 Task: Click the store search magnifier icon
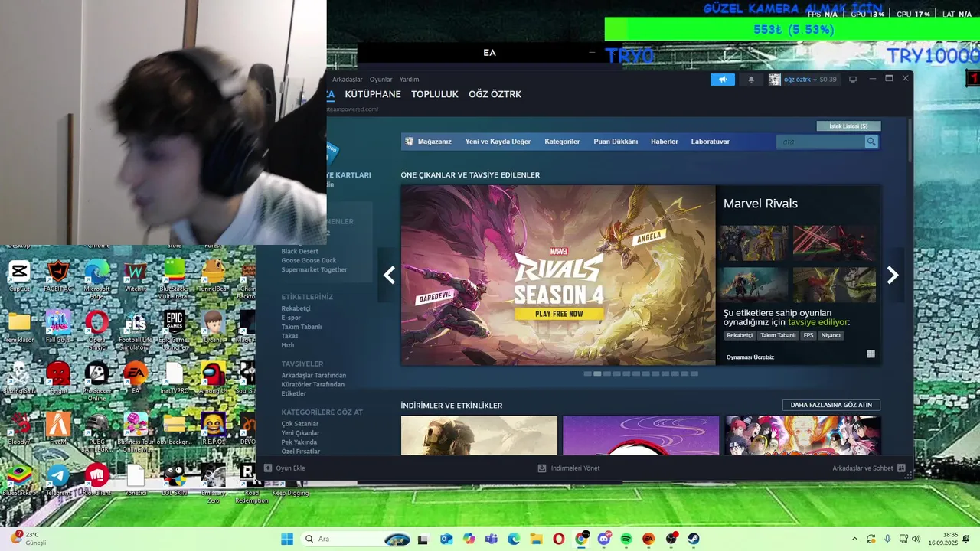click(871, 142)
